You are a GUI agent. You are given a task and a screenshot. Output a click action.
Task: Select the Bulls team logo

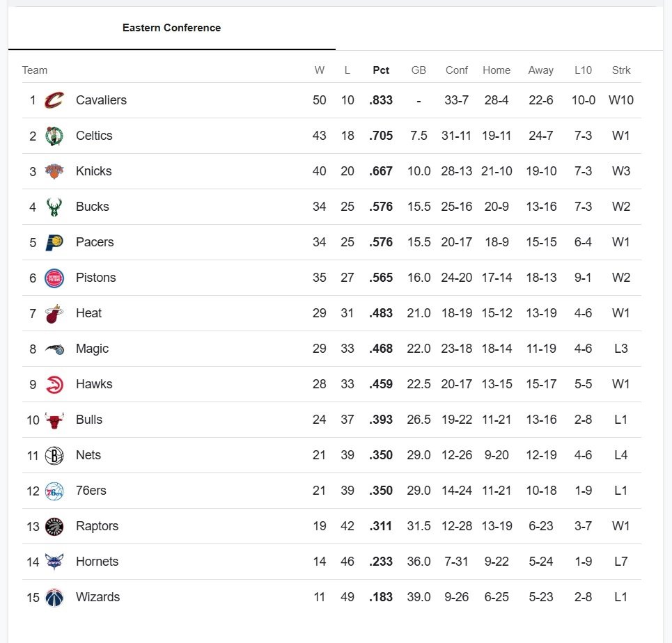click(54, 420)
